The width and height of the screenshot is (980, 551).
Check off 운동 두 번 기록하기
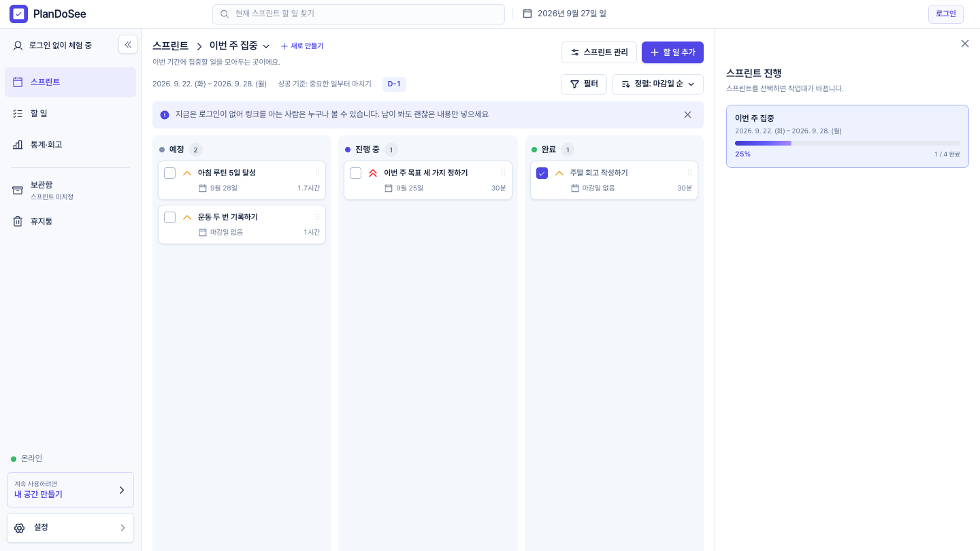170,217
